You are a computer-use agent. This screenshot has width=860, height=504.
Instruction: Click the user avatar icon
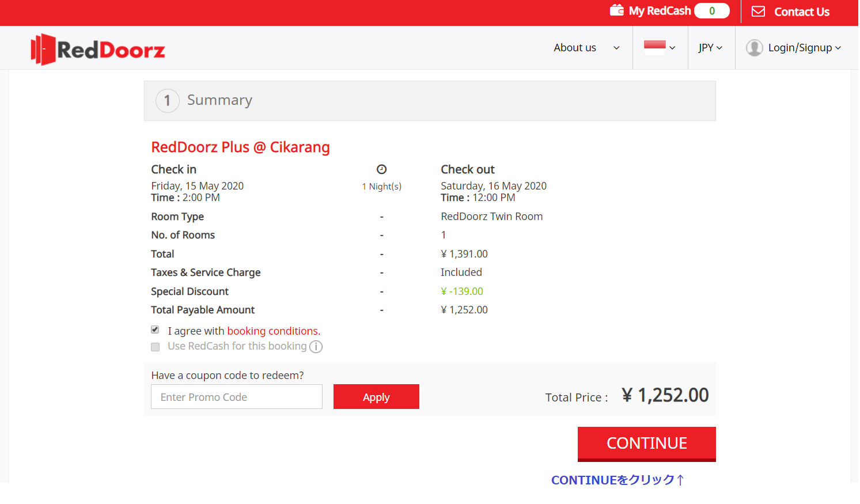click(x=755, y=48)
